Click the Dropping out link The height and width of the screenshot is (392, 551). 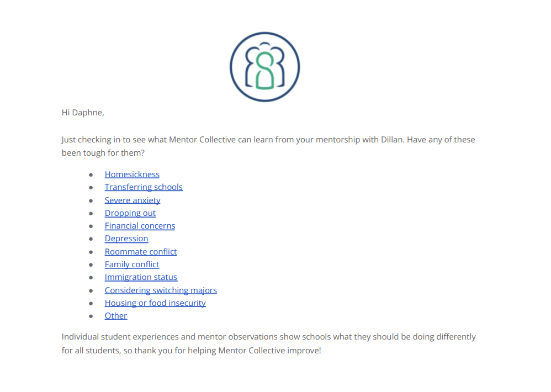coord(130,213)
